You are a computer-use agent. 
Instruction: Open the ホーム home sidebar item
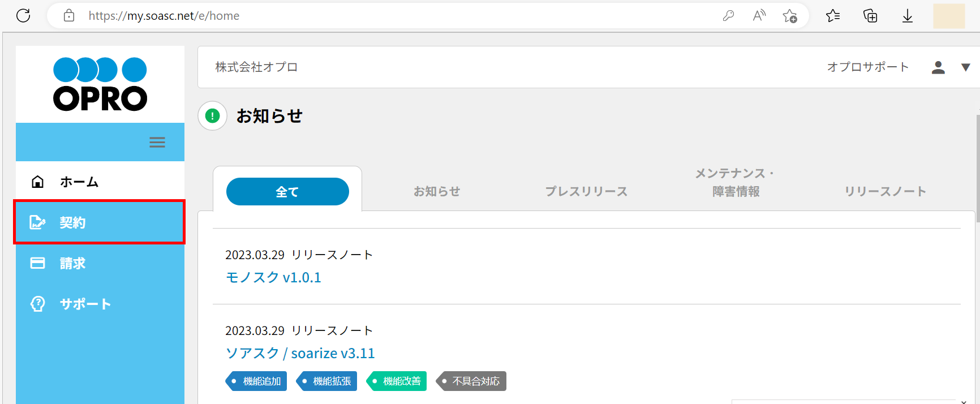click(x=79, y=182)
